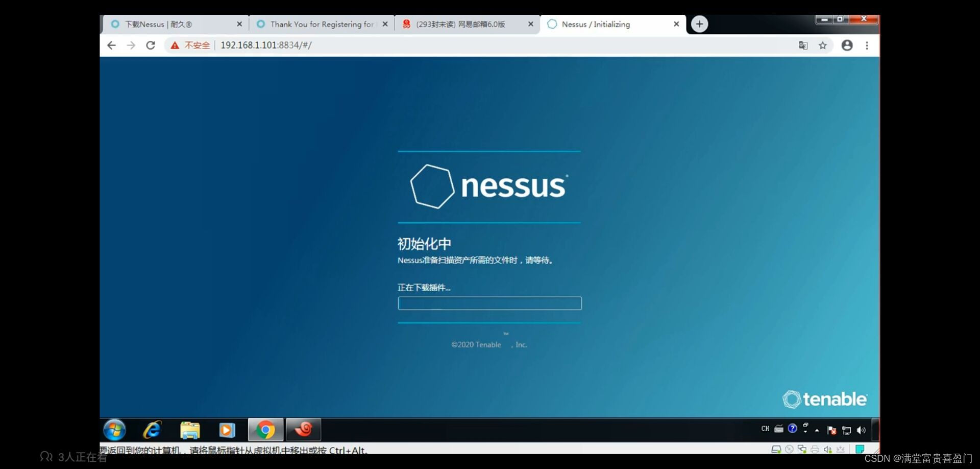The height and width of the screenshot is (469, 980).
Task: Open a new browser tab
Action: coord(699,24)
